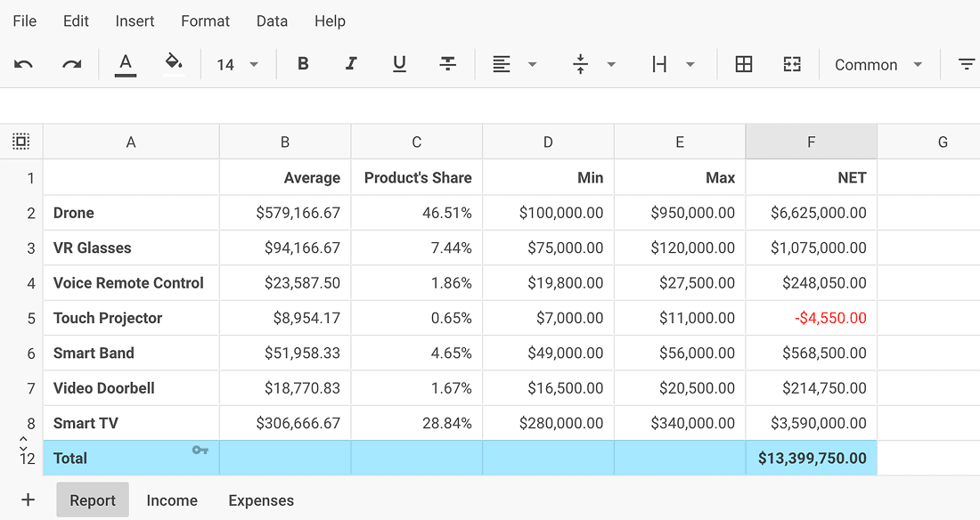Image resolution: width=980 pixels, height=520 pixels.
Task: Select the $13,399,750.00 total cell
Action: tap(812, 459)
